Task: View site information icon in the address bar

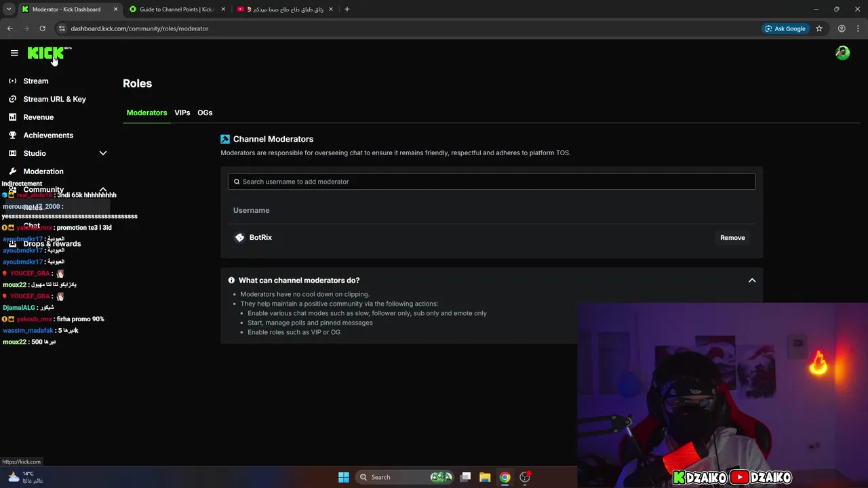Action: coord(61,28)
